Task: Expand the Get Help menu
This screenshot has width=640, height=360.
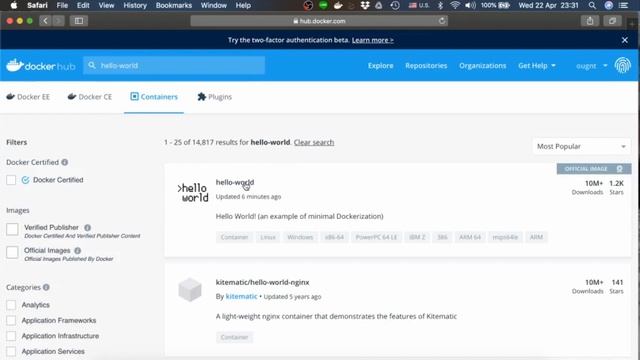Action: coord(537,65)
